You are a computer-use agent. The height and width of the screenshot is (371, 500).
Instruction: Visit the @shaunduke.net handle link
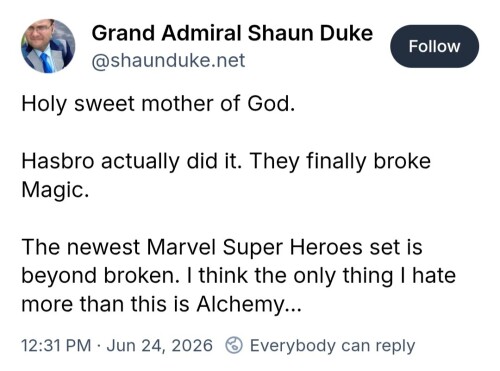[x=168, y=61]
